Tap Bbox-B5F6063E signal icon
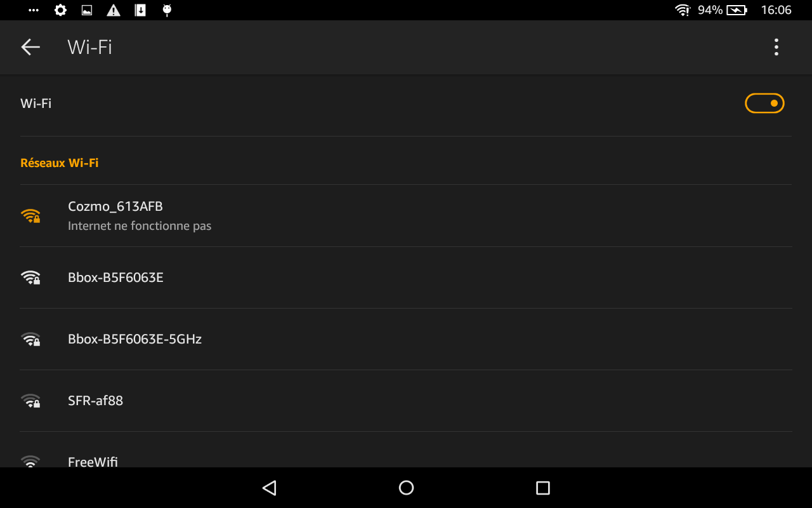The image size is (812, 508). (x=30, y=277)
